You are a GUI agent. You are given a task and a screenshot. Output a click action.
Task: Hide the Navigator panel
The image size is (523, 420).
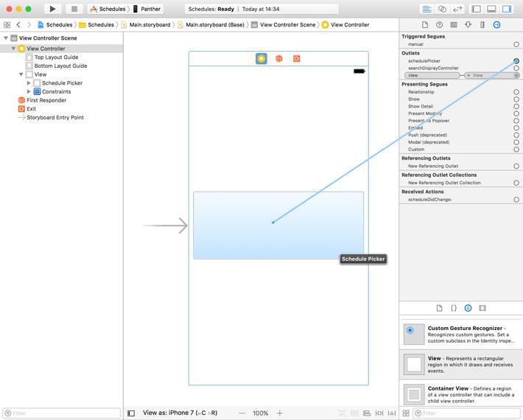click(x=477, y=9)
